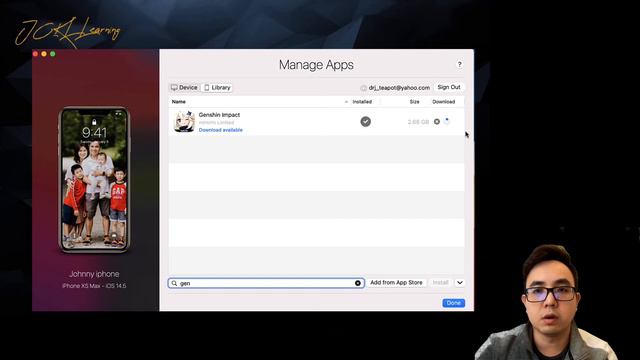Switch to the Device tab

click(184, 87)
